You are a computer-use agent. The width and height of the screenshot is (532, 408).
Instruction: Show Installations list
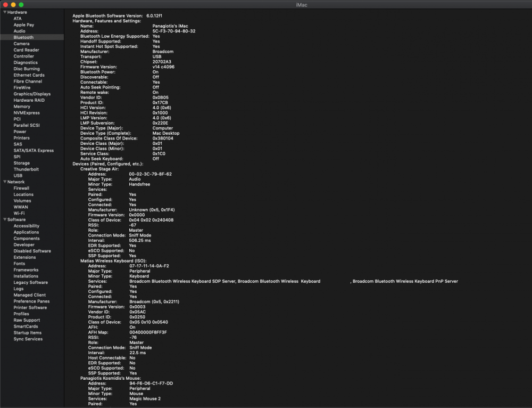click(x=26, y=276)
